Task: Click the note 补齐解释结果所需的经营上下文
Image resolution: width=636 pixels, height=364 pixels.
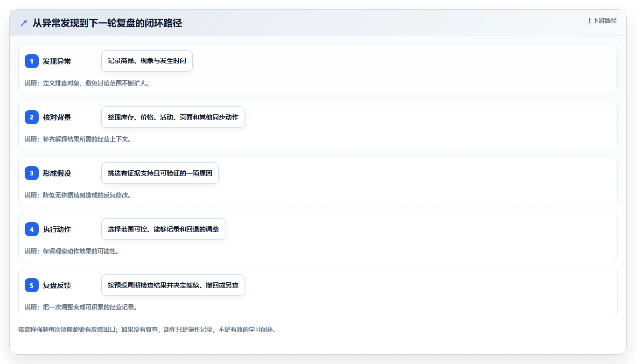Action: click(x=78, y=139)
